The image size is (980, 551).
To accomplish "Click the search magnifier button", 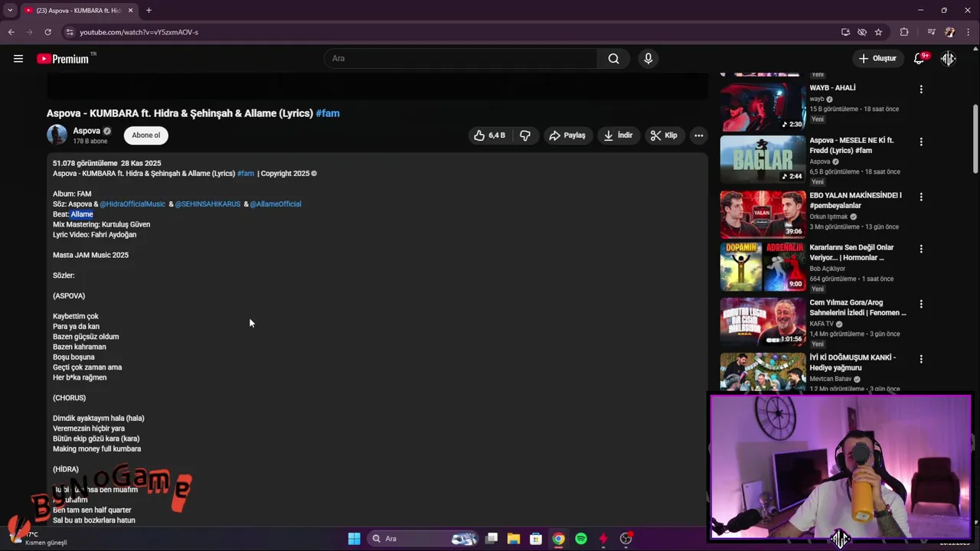I will click(613, 58).
